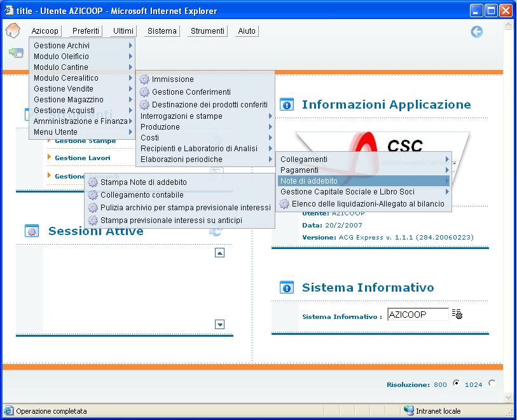517x420 pixels.
Task: Expand Gestione Capitale Sociale e Libro Soci
Action: [x=364, y=192]
